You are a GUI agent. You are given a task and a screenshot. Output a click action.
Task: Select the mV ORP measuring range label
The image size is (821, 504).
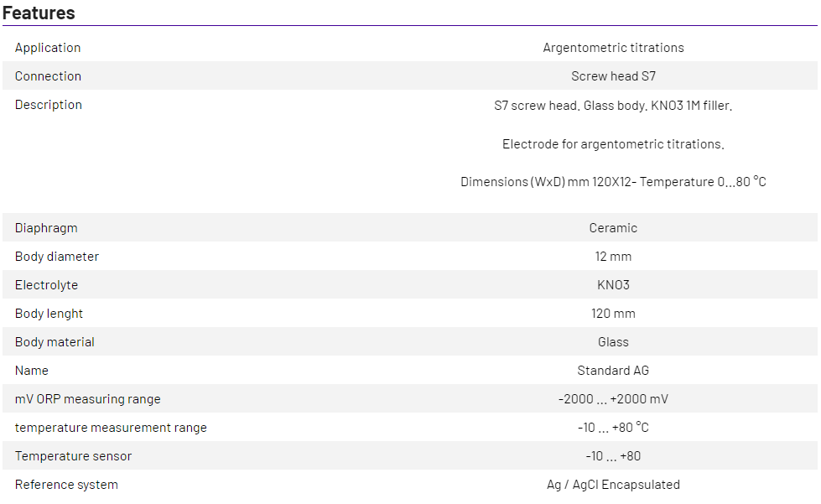coord(87,399)
